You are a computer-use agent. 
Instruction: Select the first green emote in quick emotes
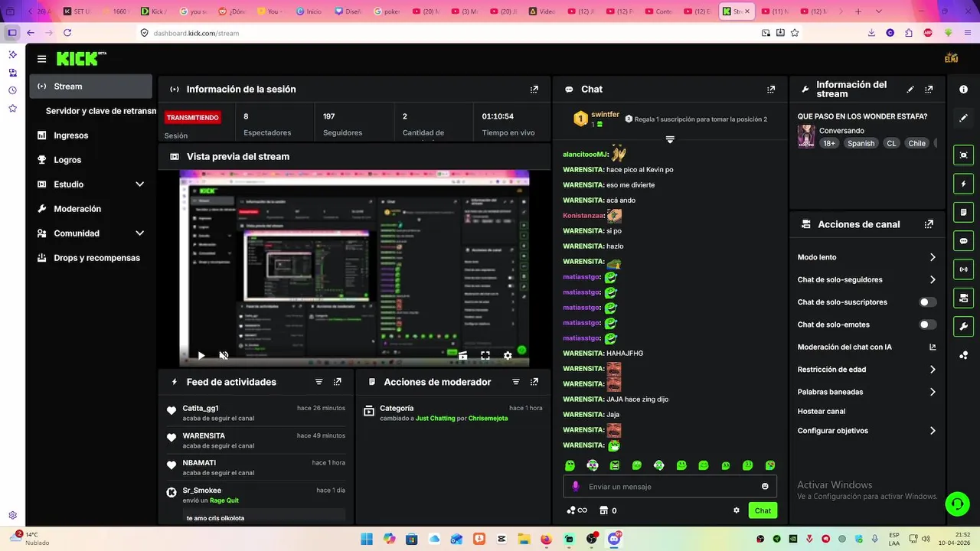[x=570, y=465]
